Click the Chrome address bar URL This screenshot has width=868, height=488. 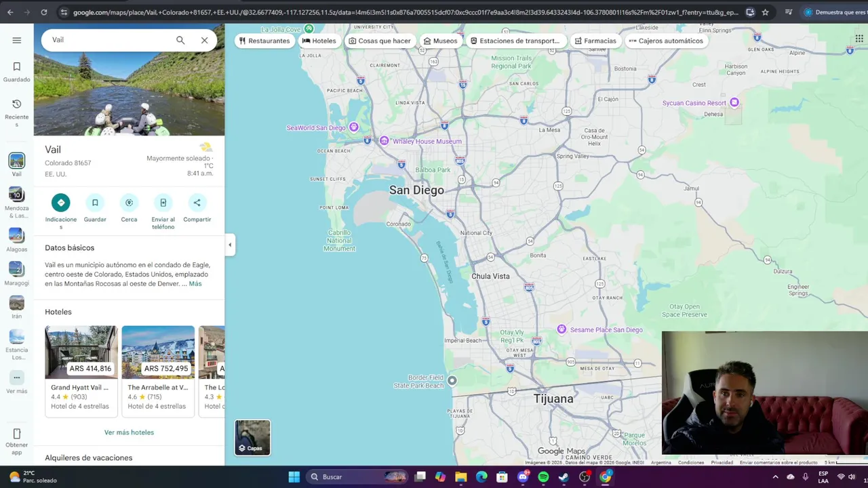click(406, 12)
